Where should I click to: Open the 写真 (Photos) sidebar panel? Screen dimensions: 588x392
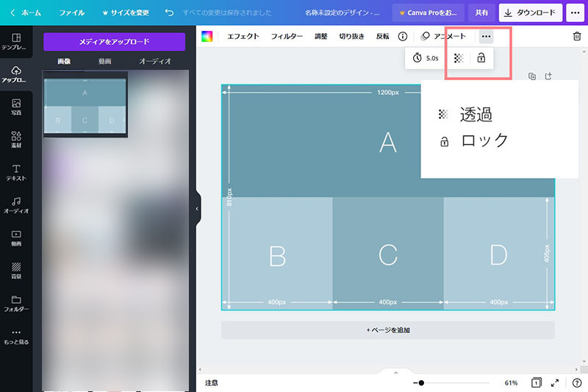[x=16, y=107]
